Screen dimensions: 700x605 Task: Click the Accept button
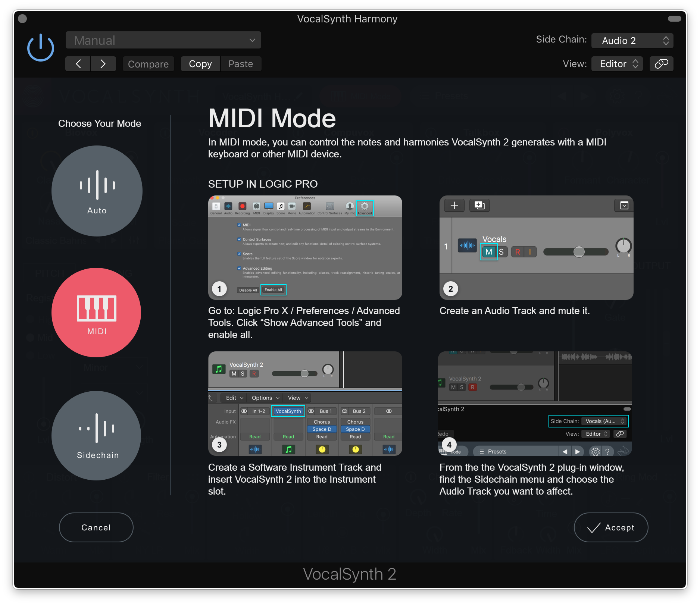611,527
